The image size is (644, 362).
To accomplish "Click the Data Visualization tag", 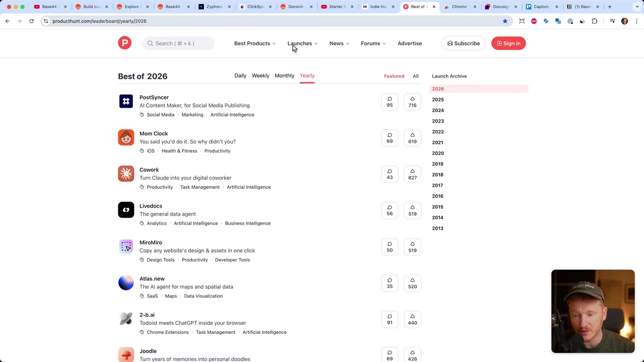I will [203, 296].
